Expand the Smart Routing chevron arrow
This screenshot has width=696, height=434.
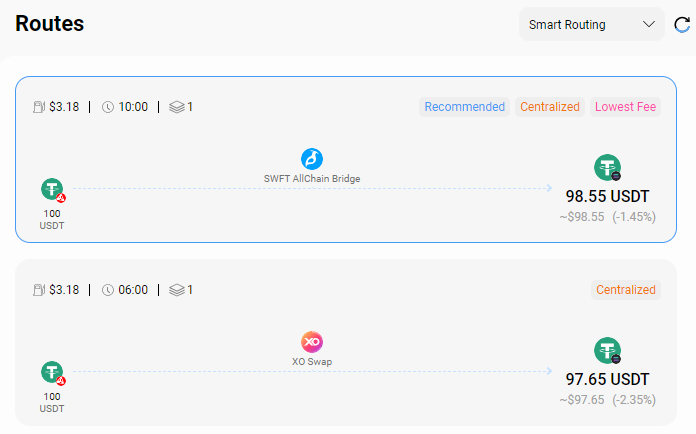click(x=649, y=24)
